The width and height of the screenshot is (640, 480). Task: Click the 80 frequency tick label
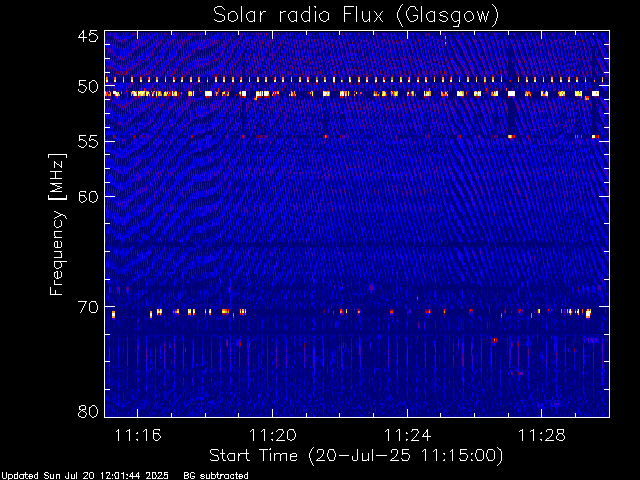[88, 411]
